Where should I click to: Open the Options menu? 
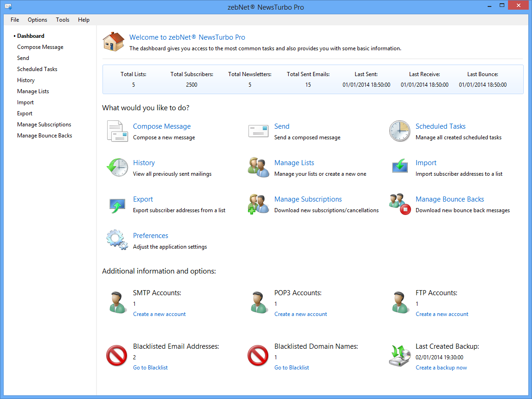[37, 20]
